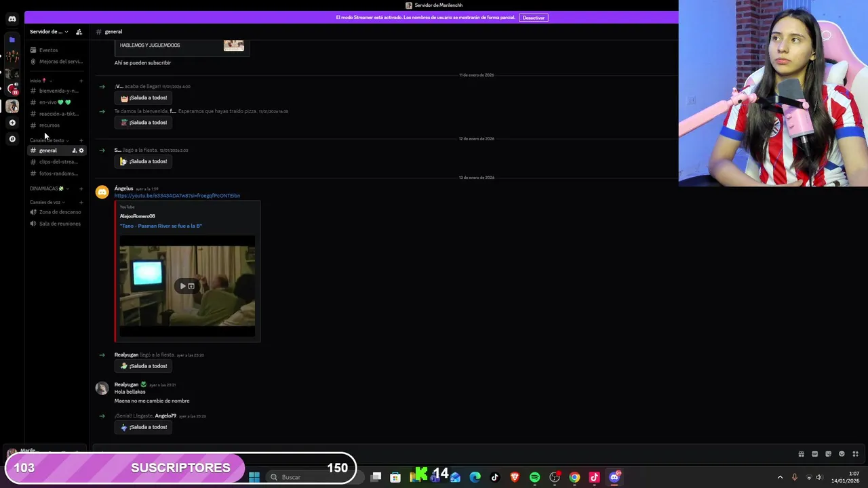Open general channel settings gear

(x=81, y=150)
